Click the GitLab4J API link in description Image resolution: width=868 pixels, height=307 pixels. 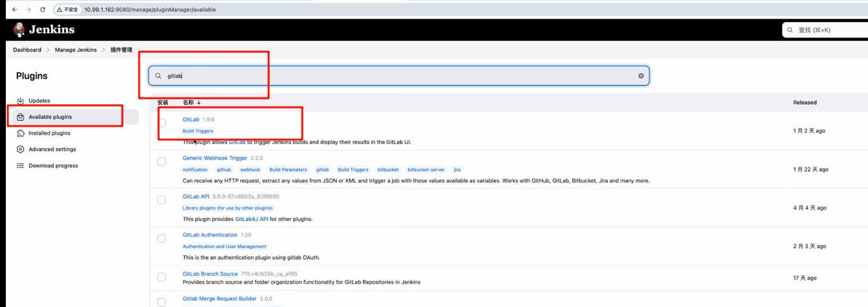tap(252, 219)
